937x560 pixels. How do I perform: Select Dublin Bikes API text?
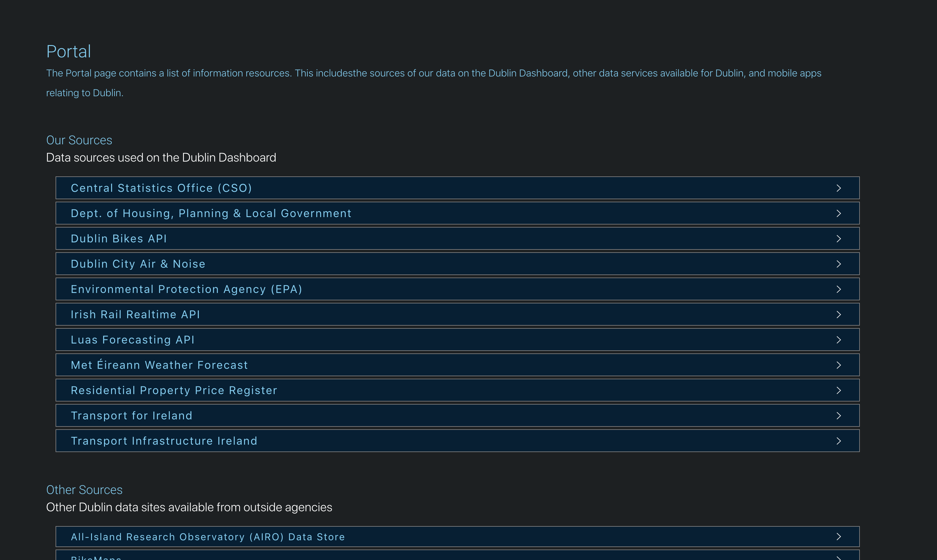[119, 238]
